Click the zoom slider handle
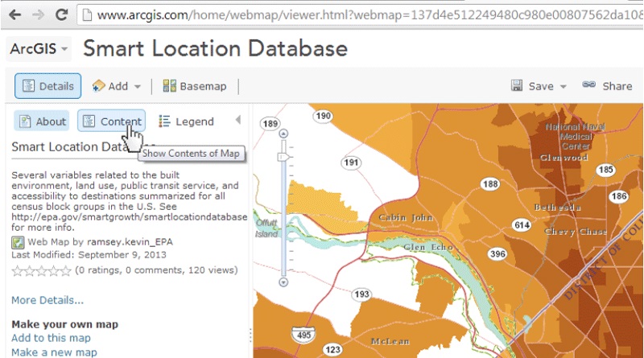The width and height of the screenshot is (644, 358). (283, 157)
